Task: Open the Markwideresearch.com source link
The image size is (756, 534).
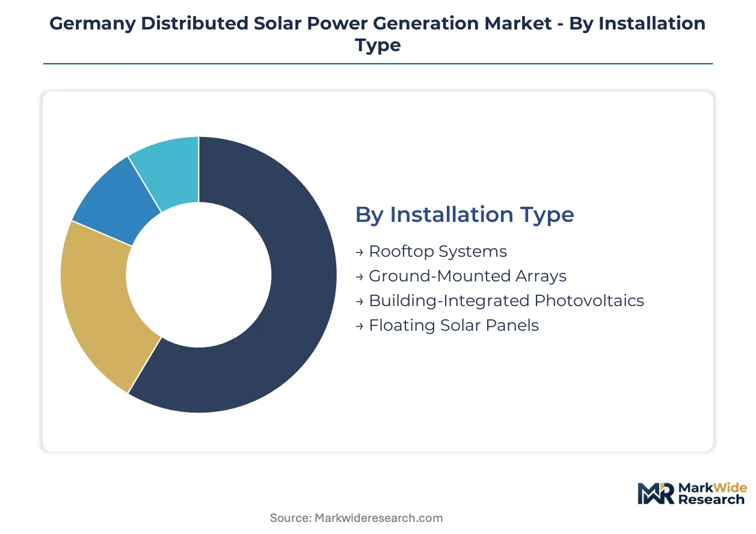Action: [x=356, y=518]
